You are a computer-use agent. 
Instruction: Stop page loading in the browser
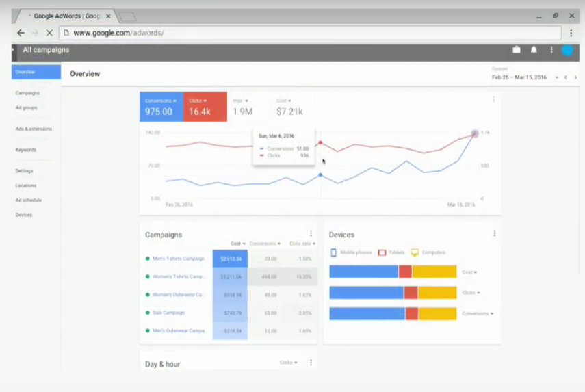click(x=49, y=33)
